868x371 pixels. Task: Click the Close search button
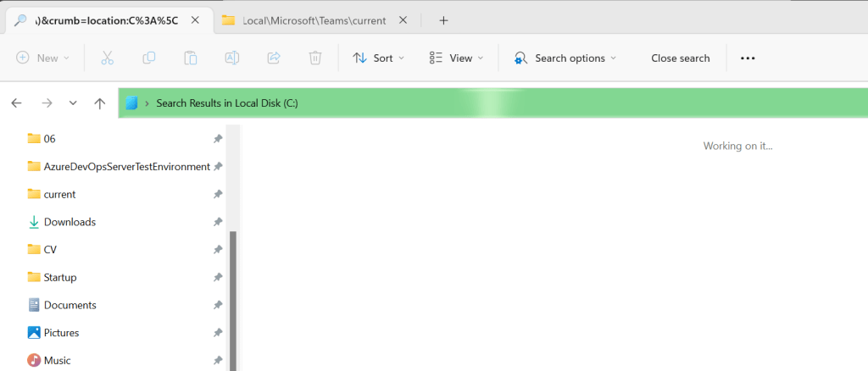(681, 58)
